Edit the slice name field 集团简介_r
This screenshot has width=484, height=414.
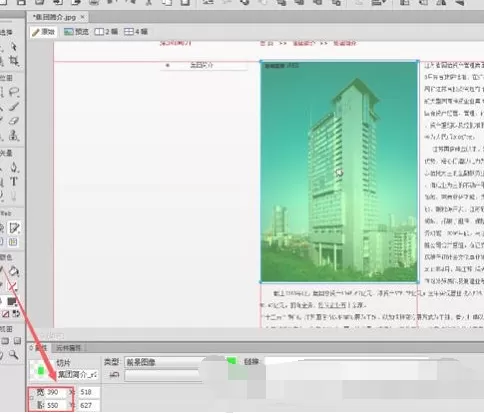(77, 375)
